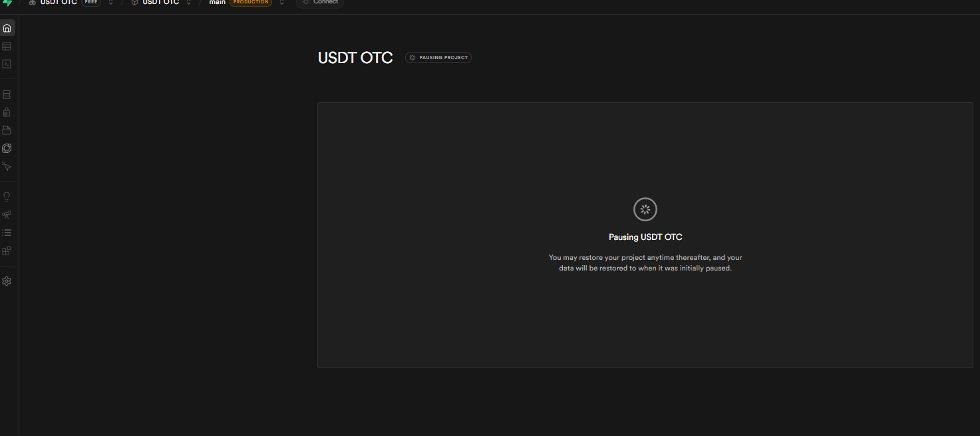
Task: Click the main branch breadcrumb
Action: click(x=217, y=3)
